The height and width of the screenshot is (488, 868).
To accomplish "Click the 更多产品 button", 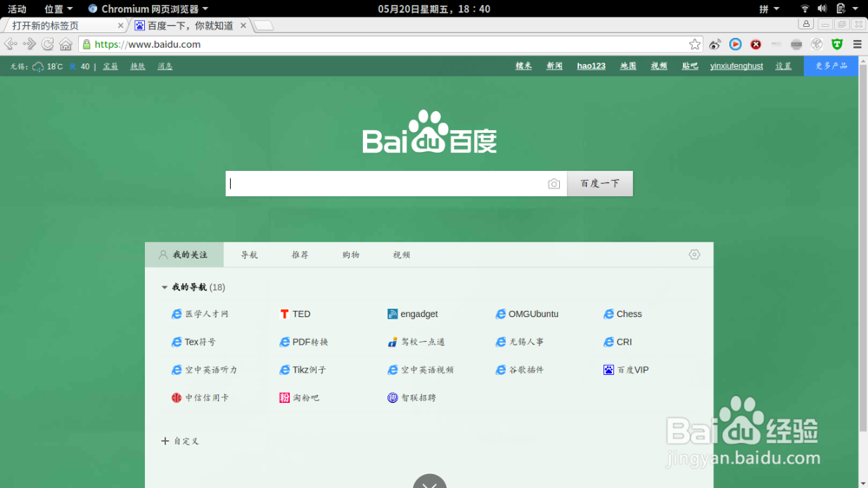I will [831, 66].
